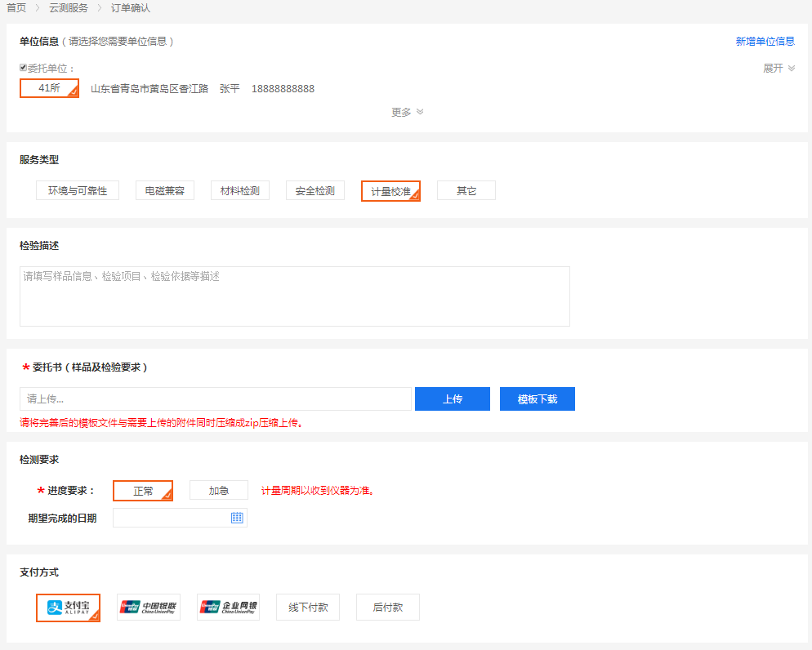Click the 检验描述 text area
Viewport: 812px width, 650px height.
coord(294,296)
